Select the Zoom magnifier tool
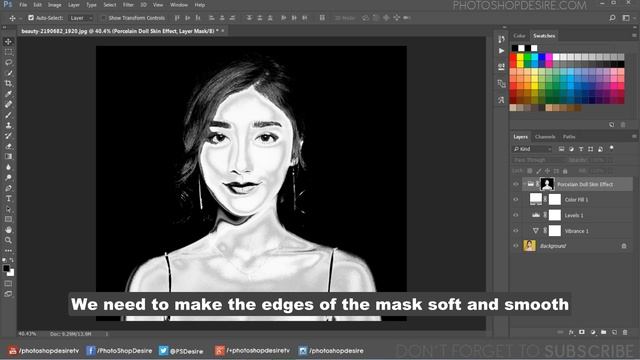Image resolution: width=640 pixels, height=360 pixels. click(8, 240)
